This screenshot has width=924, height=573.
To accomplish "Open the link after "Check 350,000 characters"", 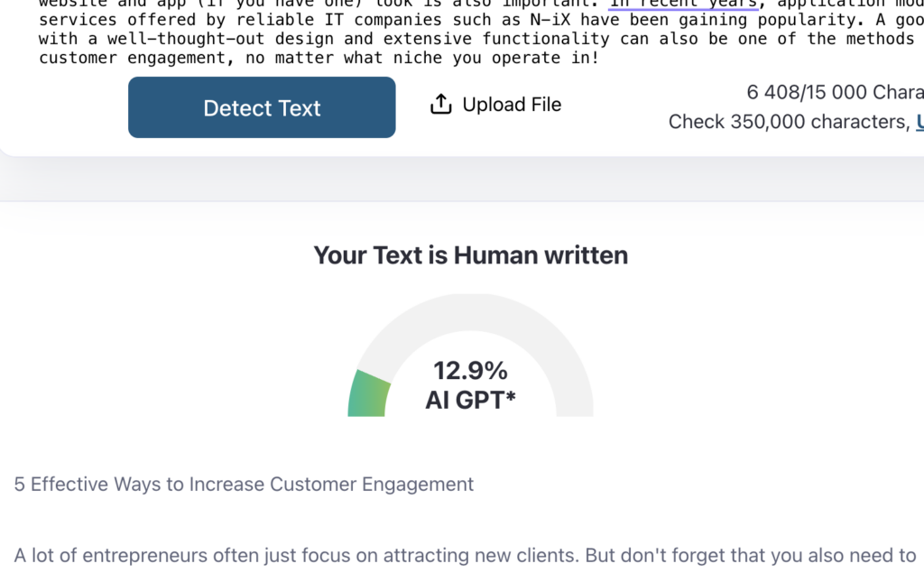I will pos(919,122).
